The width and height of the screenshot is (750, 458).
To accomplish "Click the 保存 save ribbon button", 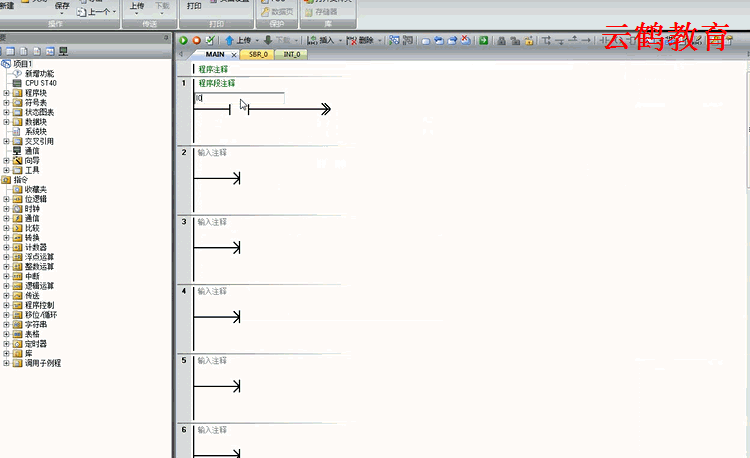I will 62,6.
